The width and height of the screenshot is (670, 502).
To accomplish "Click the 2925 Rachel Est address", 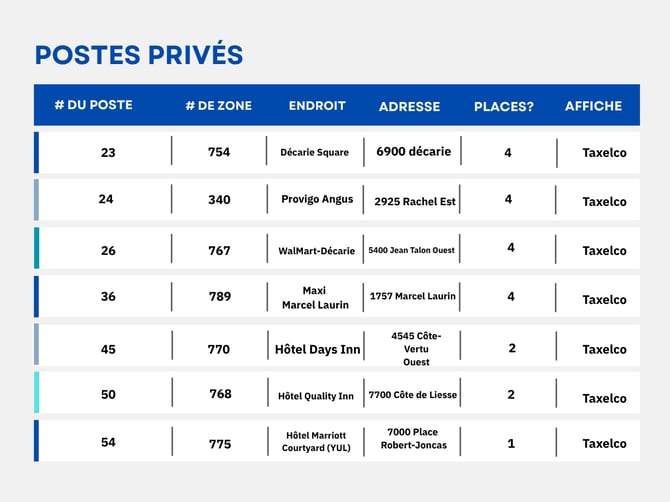I will [x=415, y=201].
